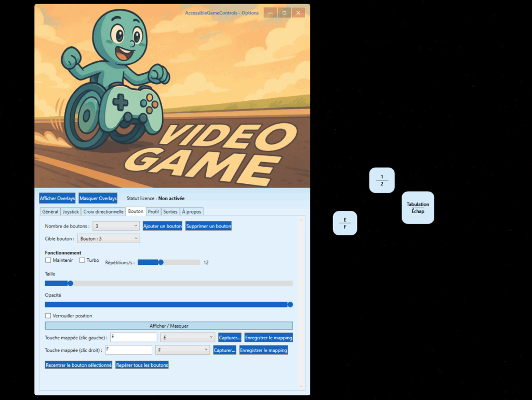
Task: Toggle the Turbo checkbox
Action: pos(82,260)
